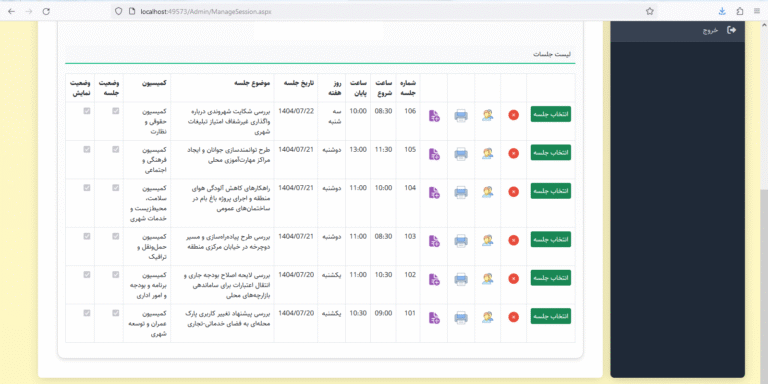Print session 106 using printer icon
Viewport: 768px width, 384px height.
pos(461,116)
